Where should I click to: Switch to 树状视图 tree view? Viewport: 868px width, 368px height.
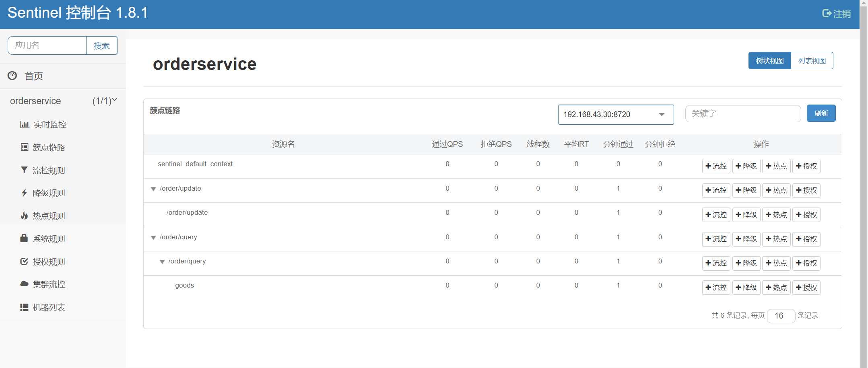click(769, 61)
